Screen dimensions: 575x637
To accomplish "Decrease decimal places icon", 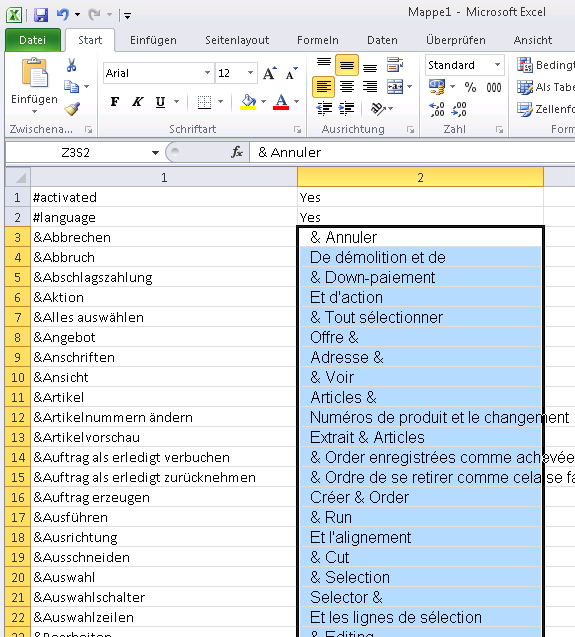I will [459, 109].
